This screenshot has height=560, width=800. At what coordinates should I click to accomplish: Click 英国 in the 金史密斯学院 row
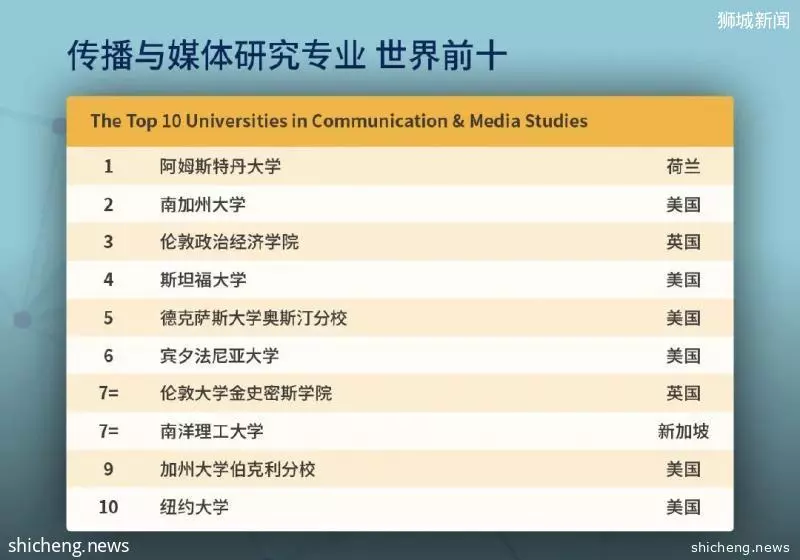pos(683,393)
